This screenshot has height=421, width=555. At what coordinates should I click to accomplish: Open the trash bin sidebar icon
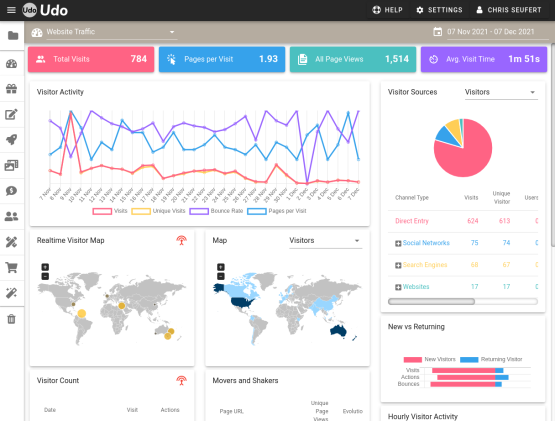pyautogui.click(x=12, y=319)
